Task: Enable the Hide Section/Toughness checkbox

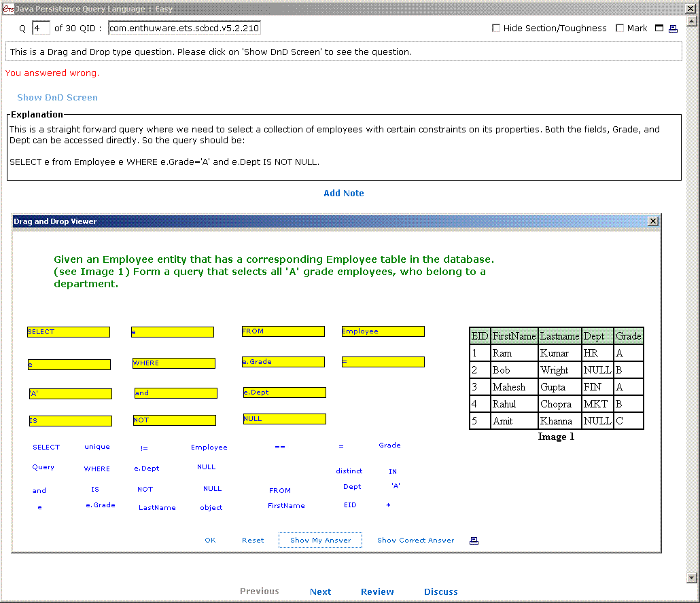Action: pyautogui.click(x=496, y=28)
